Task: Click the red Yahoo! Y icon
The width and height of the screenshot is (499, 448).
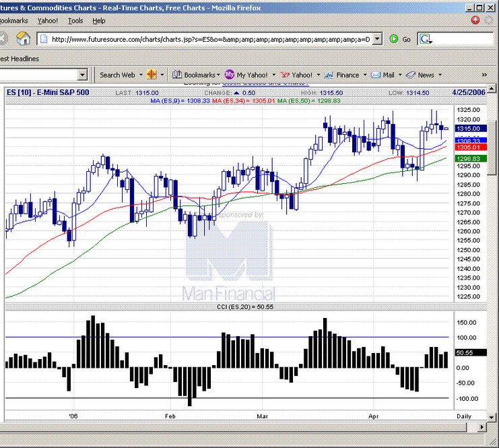Action: point(285,75)
